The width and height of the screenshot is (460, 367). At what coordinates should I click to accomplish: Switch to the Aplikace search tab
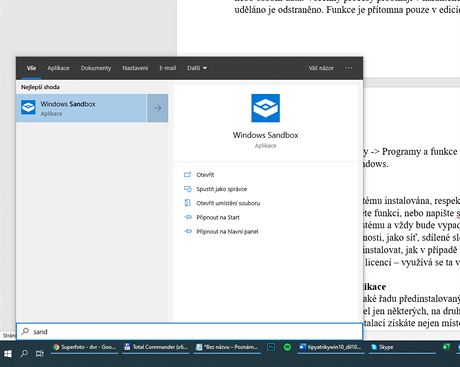pyautogui.click(x=58, y=68)
